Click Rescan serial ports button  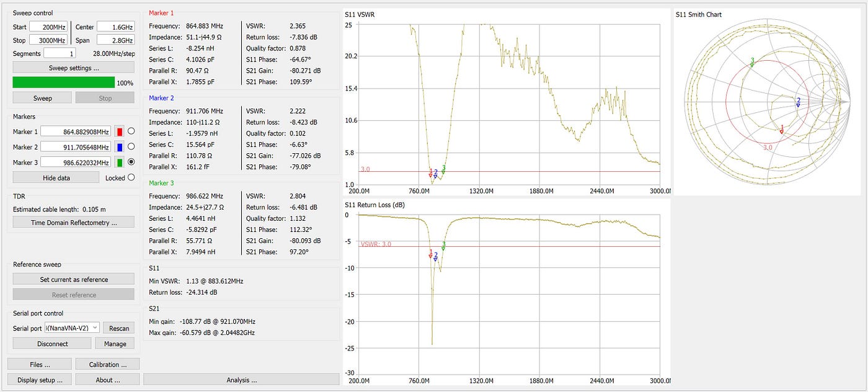(x=118, y=328)
